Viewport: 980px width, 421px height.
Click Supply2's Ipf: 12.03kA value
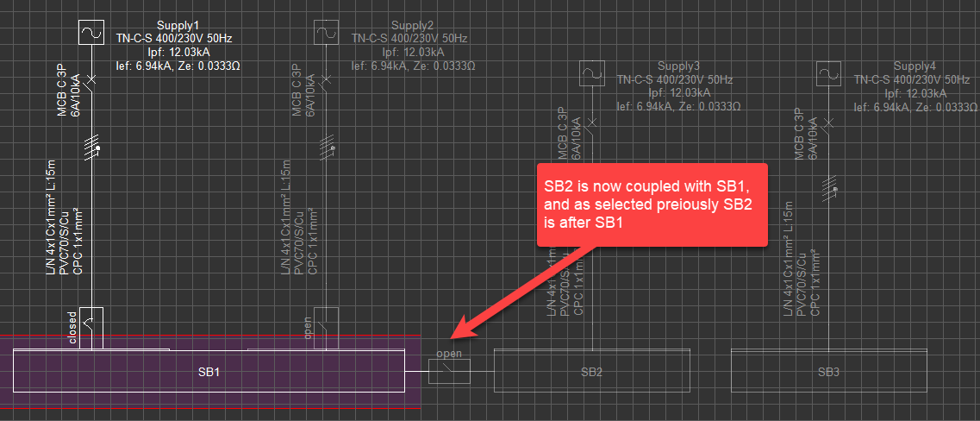[413, 52]
